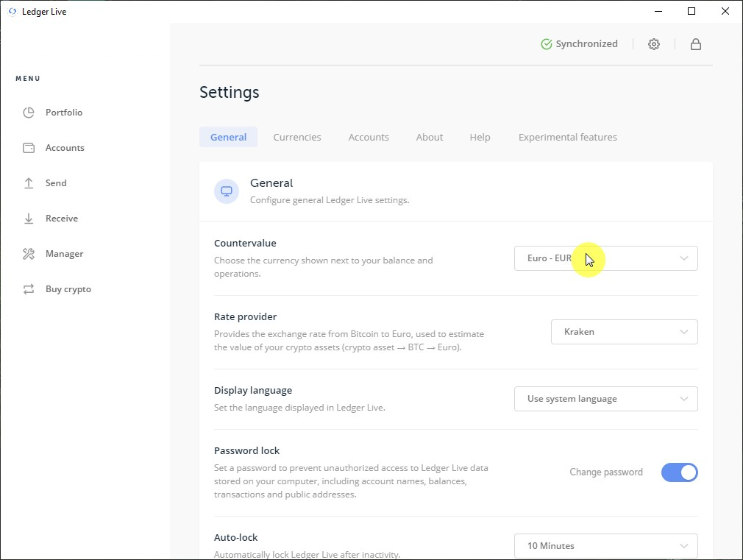Image resolution: width=743 pixels, height=560 pixels.
Task: Go to the Help settings tab
Action: coord(480,137)
